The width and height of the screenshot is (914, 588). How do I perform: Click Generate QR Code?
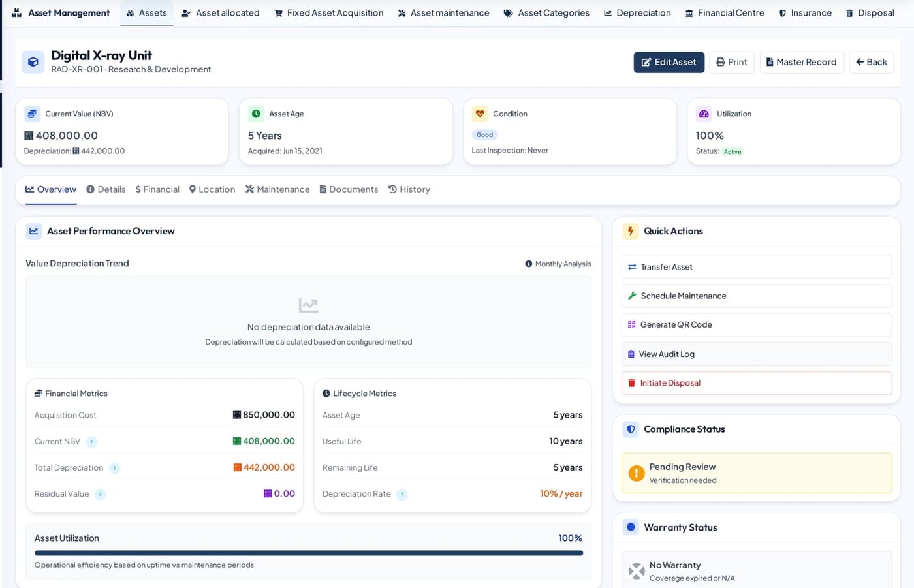click(757, 325)
